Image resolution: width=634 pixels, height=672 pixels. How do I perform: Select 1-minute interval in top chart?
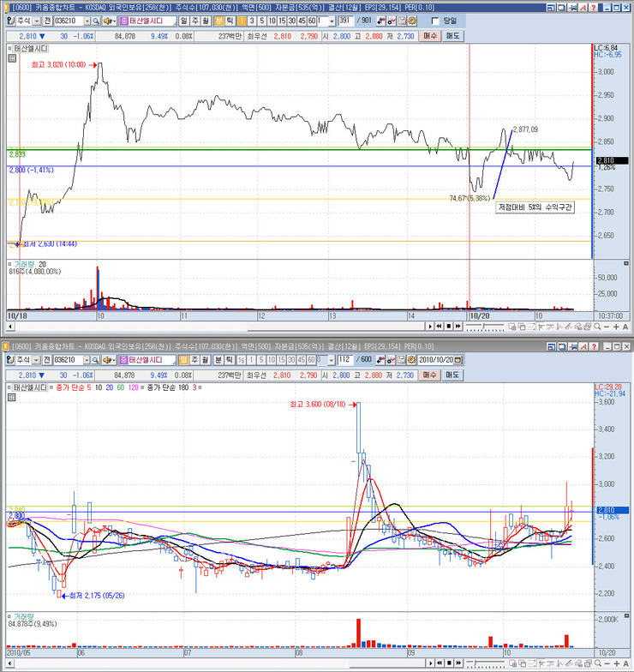[x=242, y=21]
